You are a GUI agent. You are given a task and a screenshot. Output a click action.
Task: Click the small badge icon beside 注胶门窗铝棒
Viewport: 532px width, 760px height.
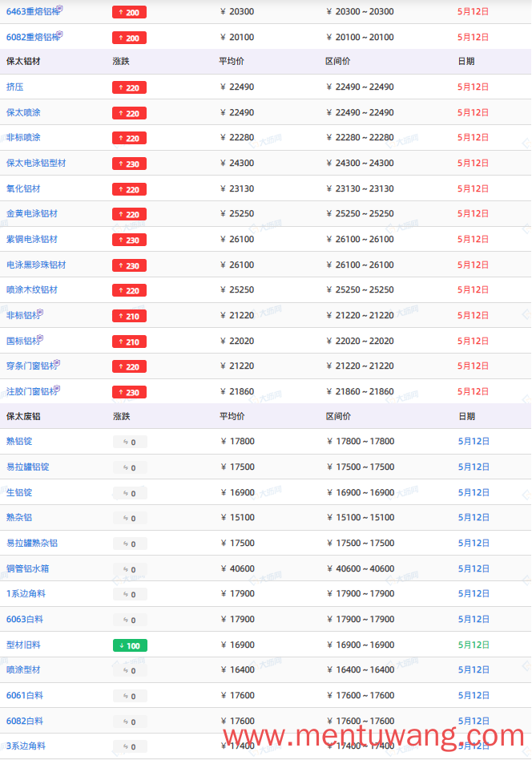click(x=57, y=388)
